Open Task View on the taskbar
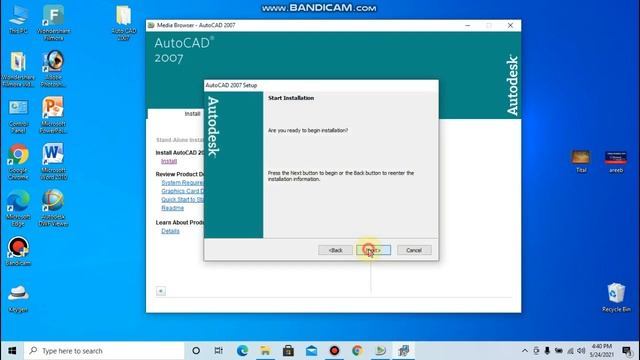Screen dimensions: 640x360 [219, 351]
